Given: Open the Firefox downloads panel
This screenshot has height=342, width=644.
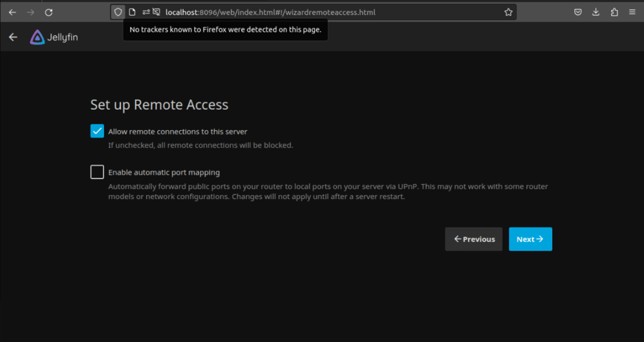Looking at the screenshot, I should (596, 12).
